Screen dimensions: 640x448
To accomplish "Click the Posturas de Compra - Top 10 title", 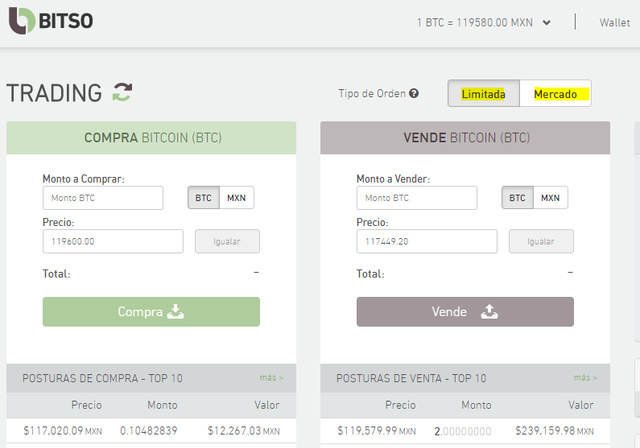I will pos(102,378).
